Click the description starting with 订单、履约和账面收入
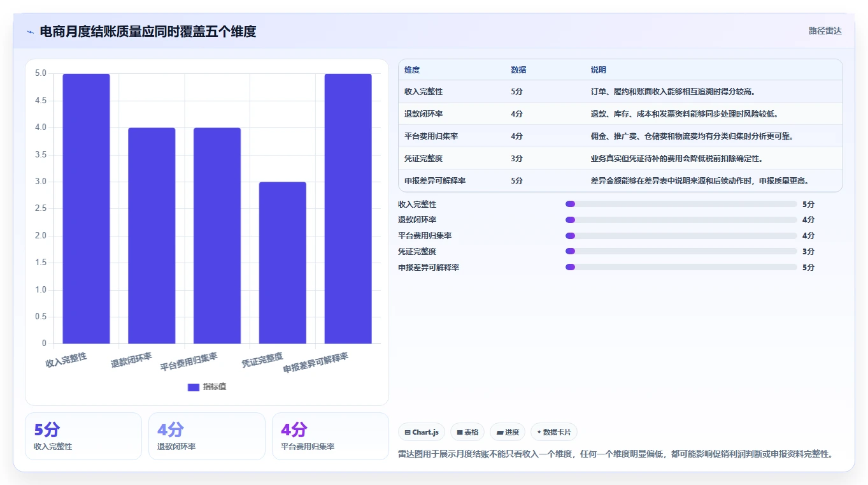Image resolution: width=868 pixels, height=485 pixels. click(x=673, y=92)
